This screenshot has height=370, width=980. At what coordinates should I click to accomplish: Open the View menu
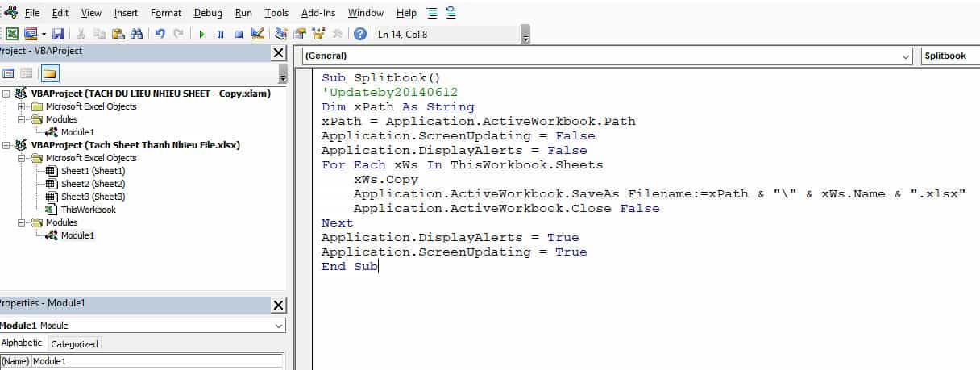point(91,13)
